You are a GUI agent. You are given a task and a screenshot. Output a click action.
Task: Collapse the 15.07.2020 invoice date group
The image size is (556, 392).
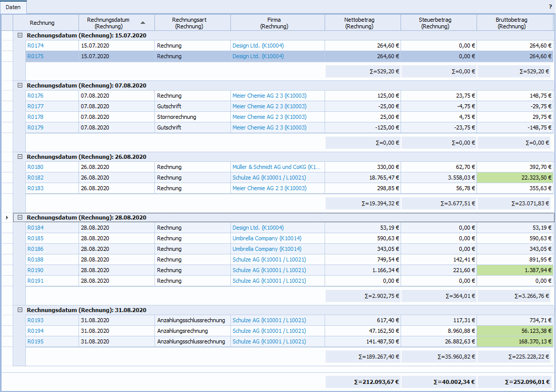[x=20, y=35]
